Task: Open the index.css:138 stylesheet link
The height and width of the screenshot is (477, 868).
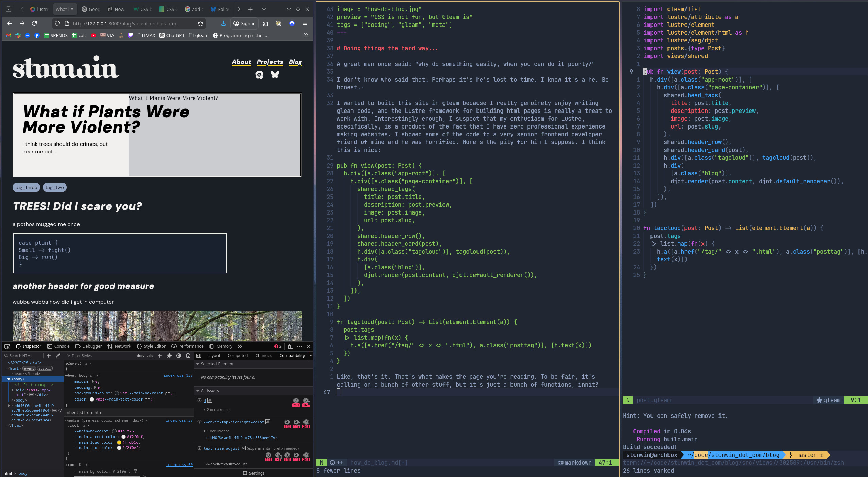Action: [178, 375]
